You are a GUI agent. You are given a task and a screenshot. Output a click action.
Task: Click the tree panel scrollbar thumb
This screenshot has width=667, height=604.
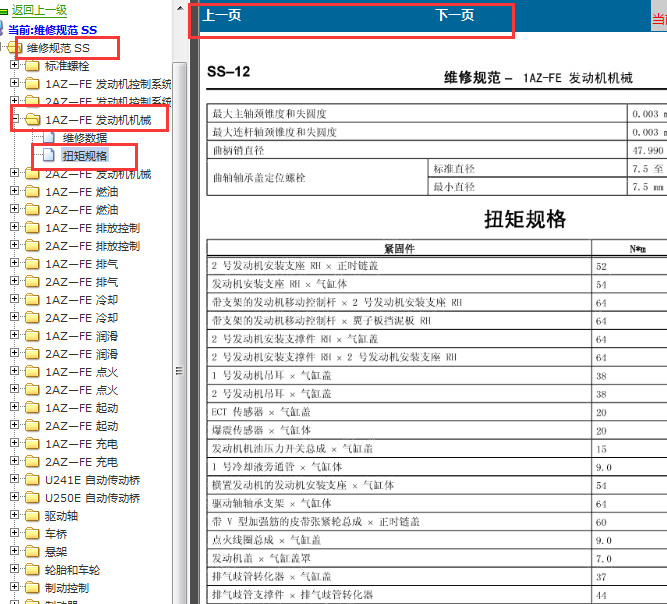tap(180, 332)
